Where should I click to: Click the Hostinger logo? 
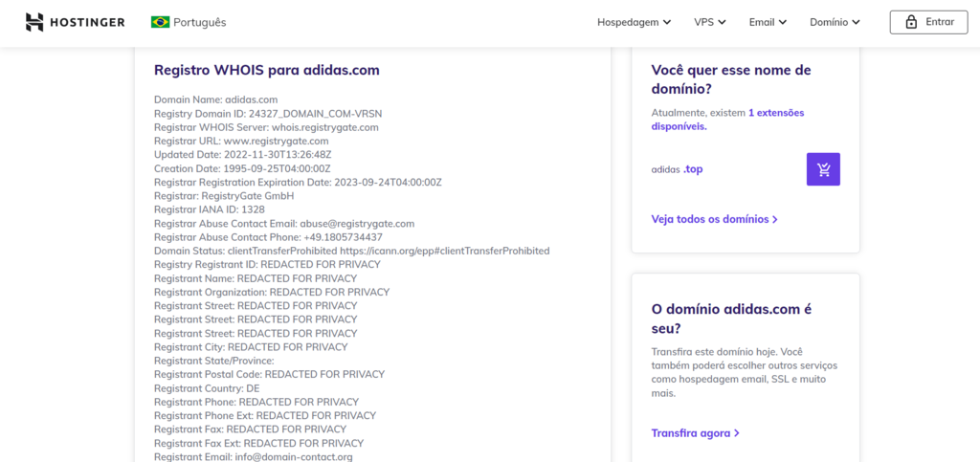click(x=75, y=22)
